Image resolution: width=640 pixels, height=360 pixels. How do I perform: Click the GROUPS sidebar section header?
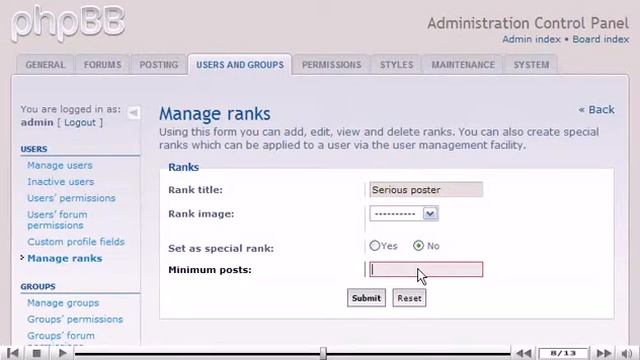tap(38, 287)
